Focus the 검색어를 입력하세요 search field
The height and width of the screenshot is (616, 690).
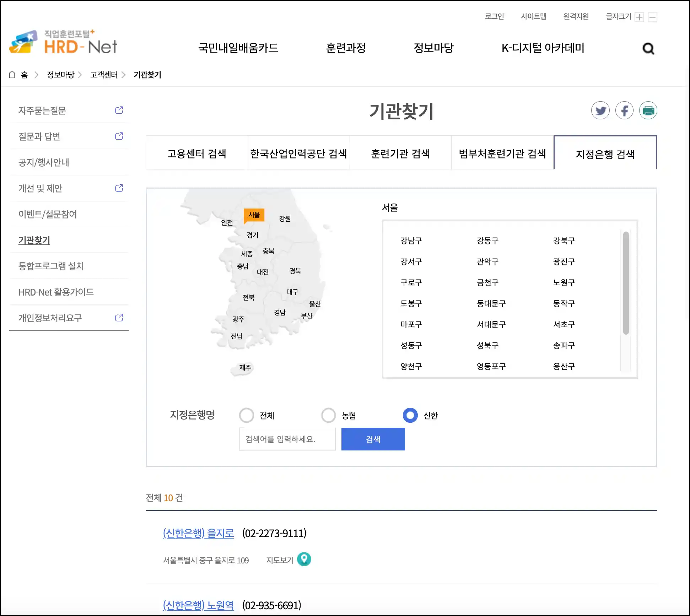point(287,439)
